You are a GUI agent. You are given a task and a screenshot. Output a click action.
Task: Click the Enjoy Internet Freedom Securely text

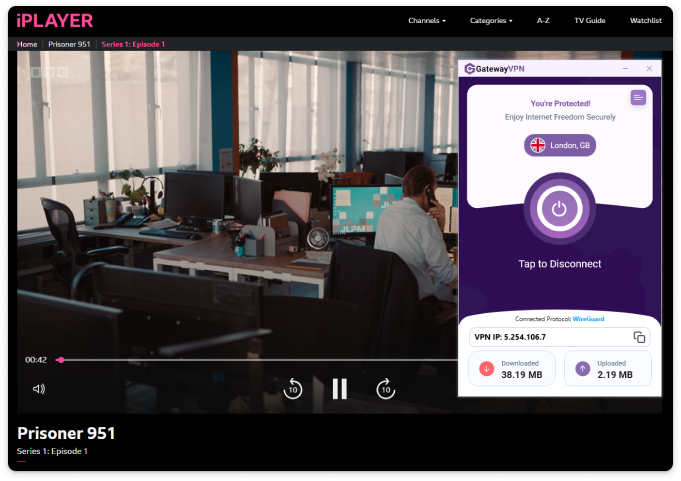(560, 117)
